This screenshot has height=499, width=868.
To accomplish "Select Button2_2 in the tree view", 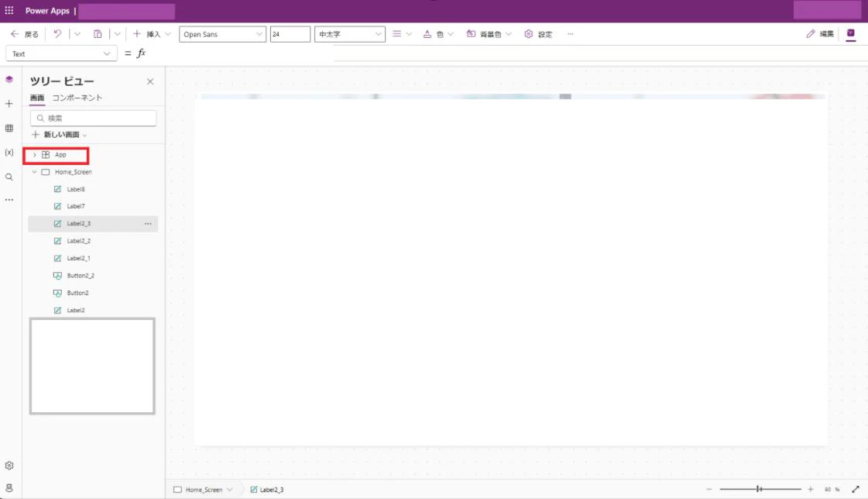I will click(81, 276).
